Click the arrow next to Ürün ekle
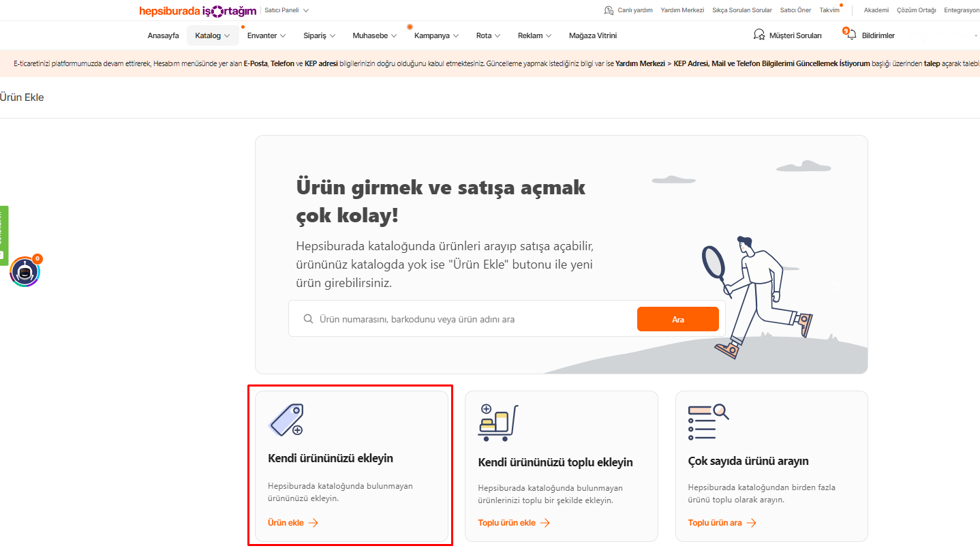Screen dimensions: 980x559 point(313,523)
